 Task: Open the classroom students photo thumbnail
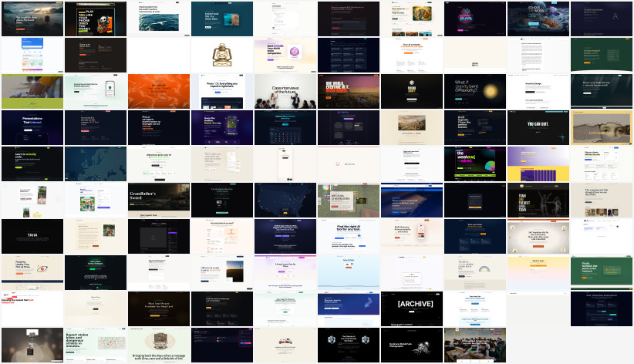coord(475,345)
